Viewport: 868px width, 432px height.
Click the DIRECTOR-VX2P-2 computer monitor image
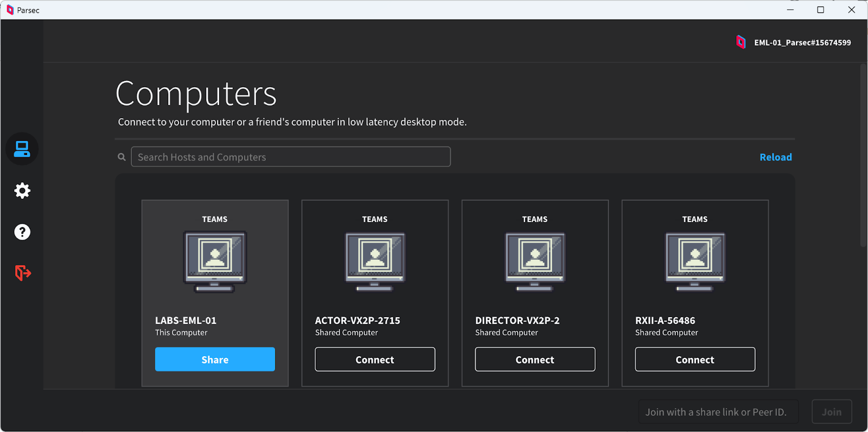click(x=535, y=262)
